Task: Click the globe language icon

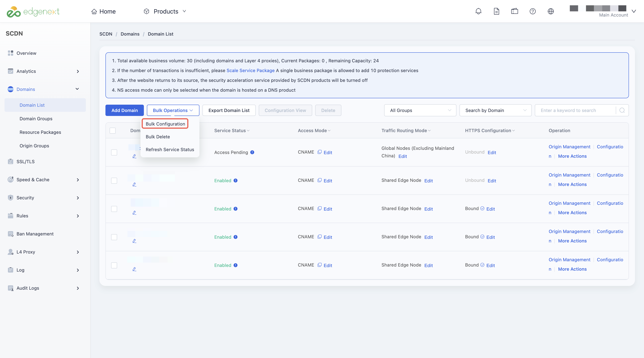Action: (x=550, y=11)
